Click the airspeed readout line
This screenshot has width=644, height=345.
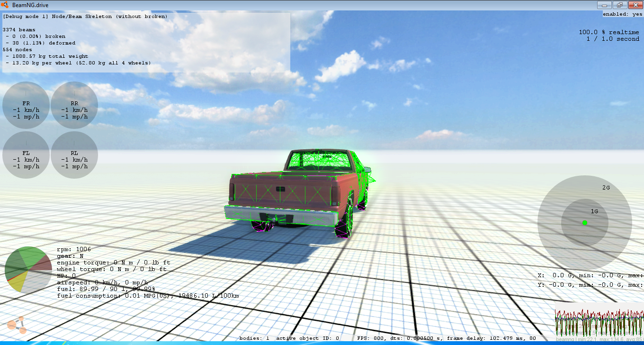(102, 282)
